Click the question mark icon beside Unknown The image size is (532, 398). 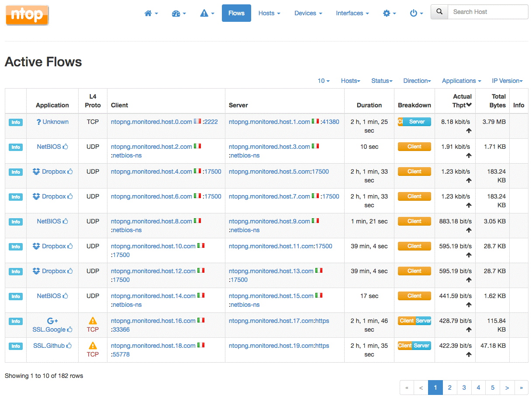click(39, 122)
